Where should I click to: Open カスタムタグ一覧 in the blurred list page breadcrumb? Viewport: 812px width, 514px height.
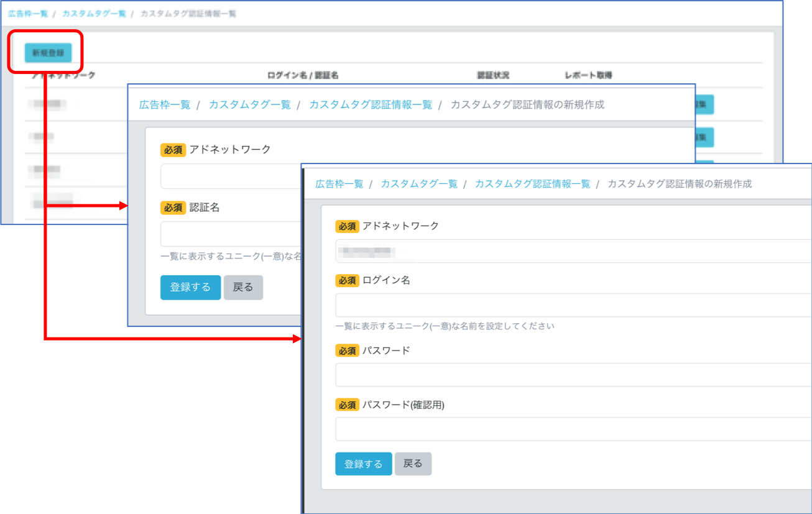coord(95,13)
